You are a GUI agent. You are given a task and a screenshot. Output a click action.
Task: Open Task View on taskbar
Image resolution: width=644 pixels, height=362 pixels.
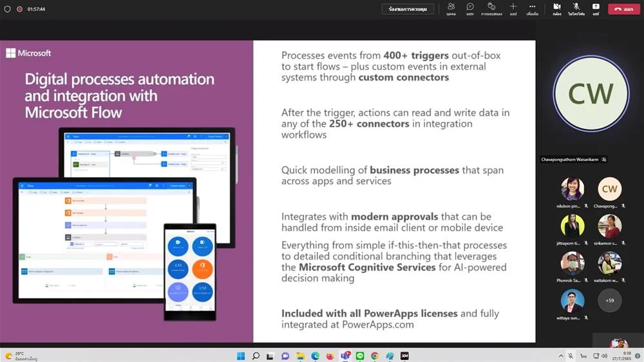tap(270, 356)
